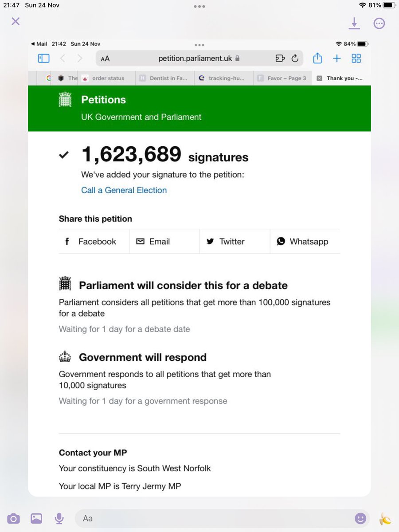
Task: Tap the photo gallery icon
Action: (x=36, y=518)
